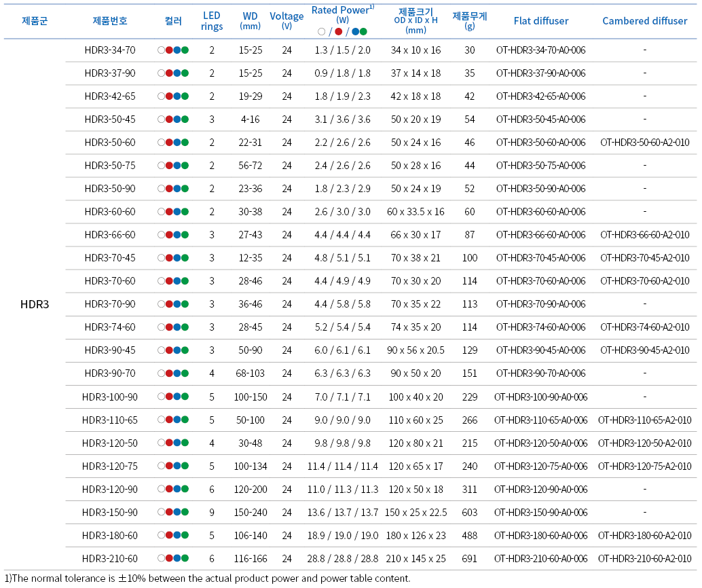Screen dimensions: 702x588
Task: Click the green dot in HDR3-210-60 row
Action: point(185,558)
